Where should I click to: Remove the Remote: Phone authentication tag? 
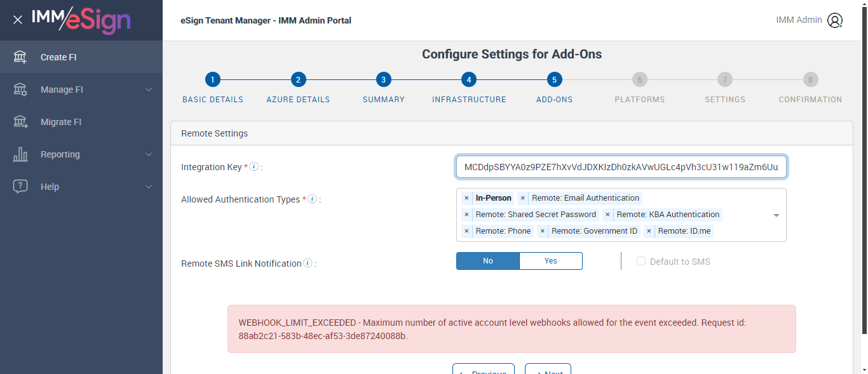pyautogui.click(x=466, y=231)
